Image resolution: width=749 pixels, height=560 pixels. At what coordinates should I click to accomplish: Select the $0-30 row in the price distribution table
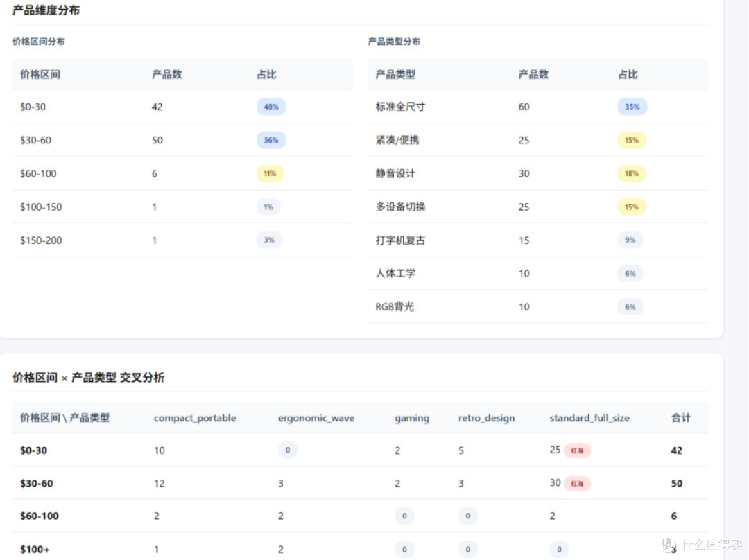pos(182,107)
